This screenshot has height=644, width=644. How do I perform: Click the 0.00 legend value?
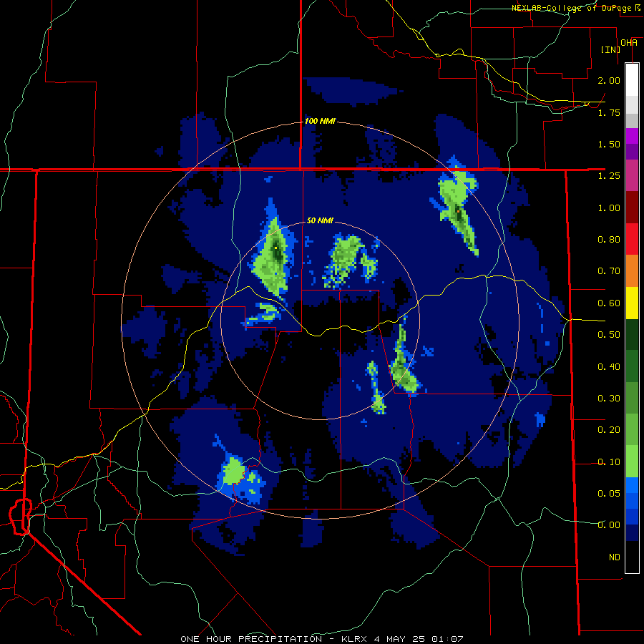click(x=609, y=525)
